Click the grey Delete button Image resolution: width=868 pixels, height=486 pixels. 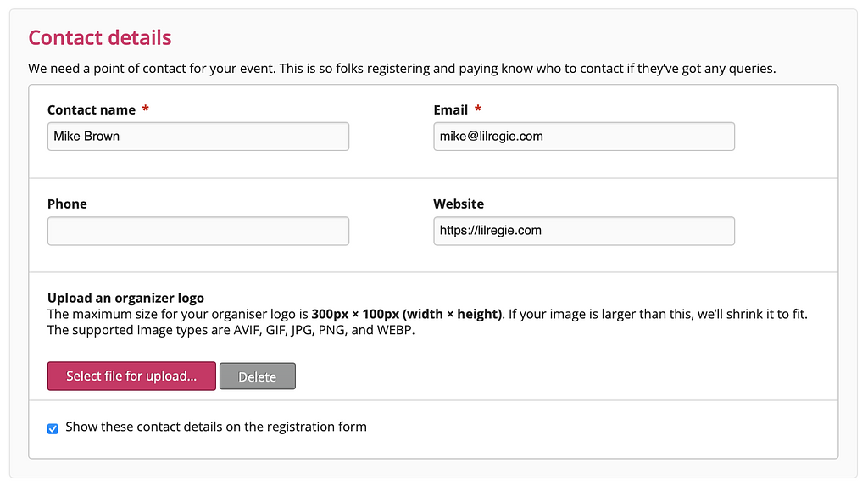pos(257,377)
